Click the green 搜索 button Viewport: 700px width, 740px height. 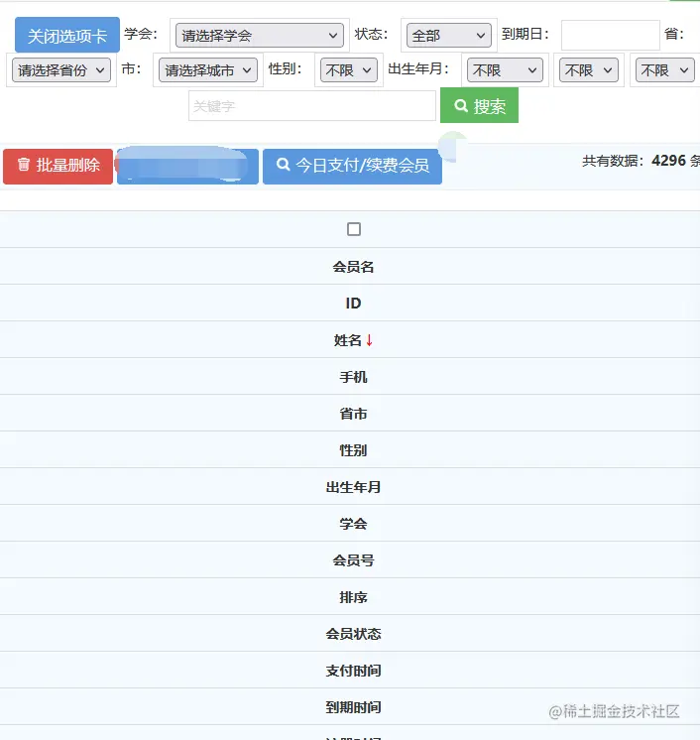click(479, 106)
